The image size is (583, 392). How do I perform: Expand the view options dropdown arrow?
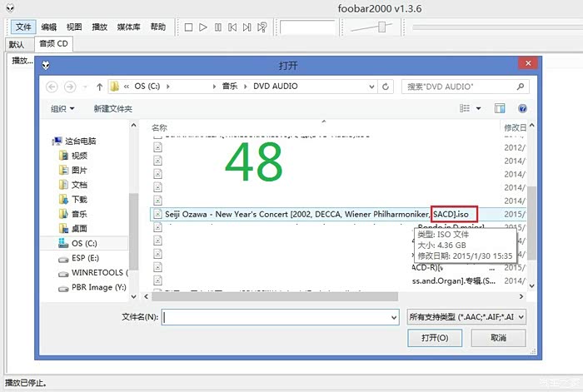(479, 109)
